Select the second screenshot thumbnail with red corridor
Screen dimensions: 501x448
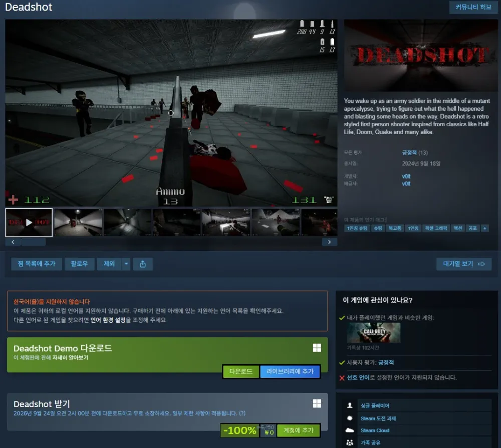click(78, 223)
